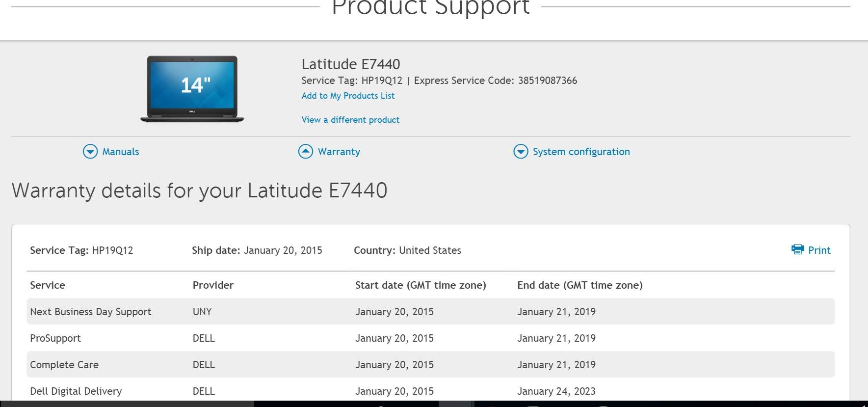Click the Express Service Code number
This screenshot has height=407, width=868.
(x=547, y=81)
